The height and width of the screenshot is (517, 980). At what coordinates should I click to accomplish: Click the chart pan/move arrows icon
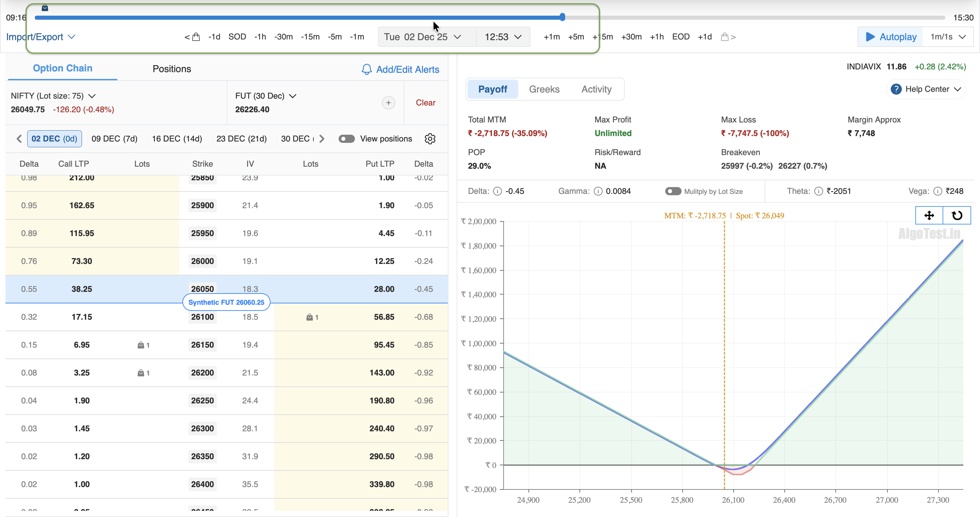929,216
